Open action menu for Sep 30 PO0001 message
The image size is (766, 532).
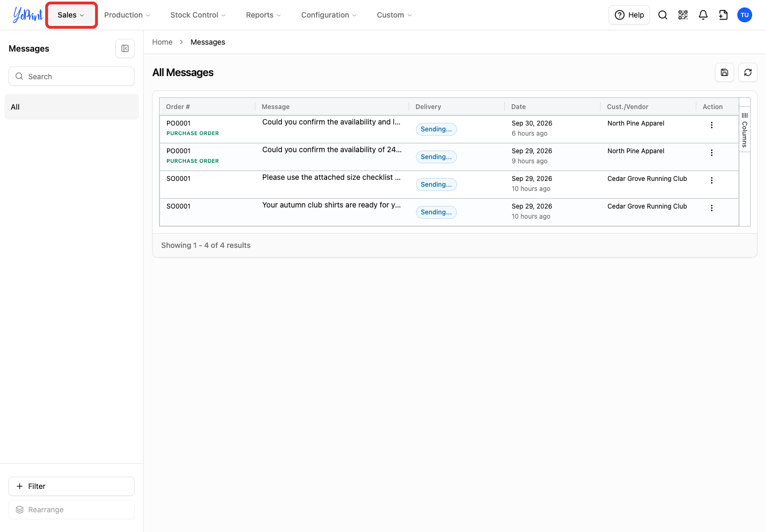pos(712,125)
